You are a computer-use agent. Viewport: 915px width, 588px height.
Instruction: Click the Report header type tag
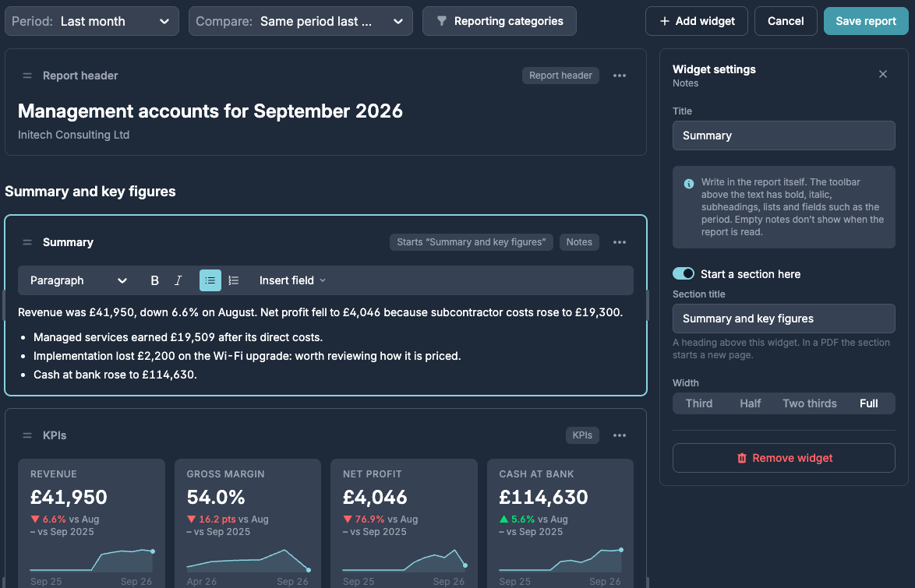click(561, 76)
